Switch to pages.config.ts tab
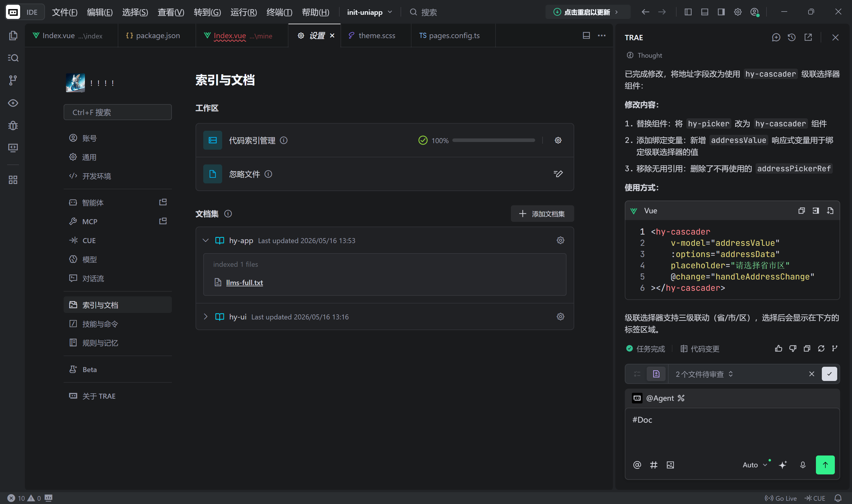852x504 pixels. (x=453, y=35)
